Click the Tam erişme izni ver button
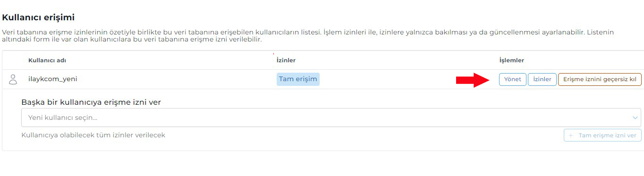 click(602, 135)
